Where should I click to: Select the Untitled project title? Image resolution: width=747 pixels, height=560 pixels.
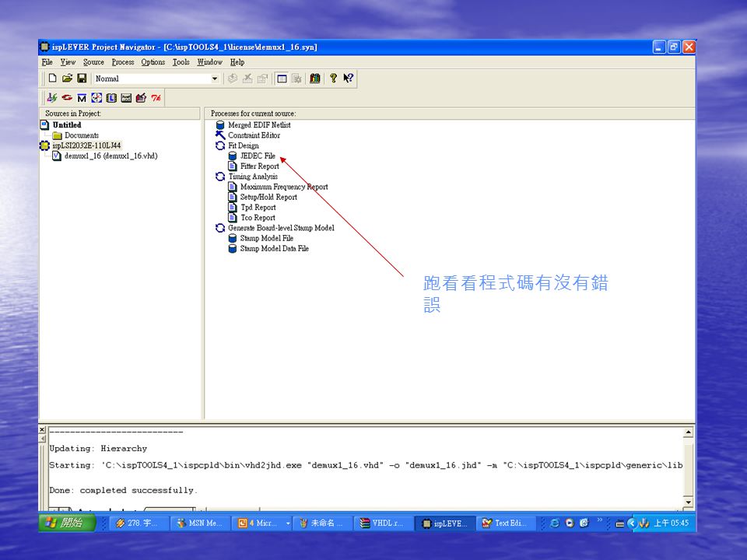click(x=67, y=124)
